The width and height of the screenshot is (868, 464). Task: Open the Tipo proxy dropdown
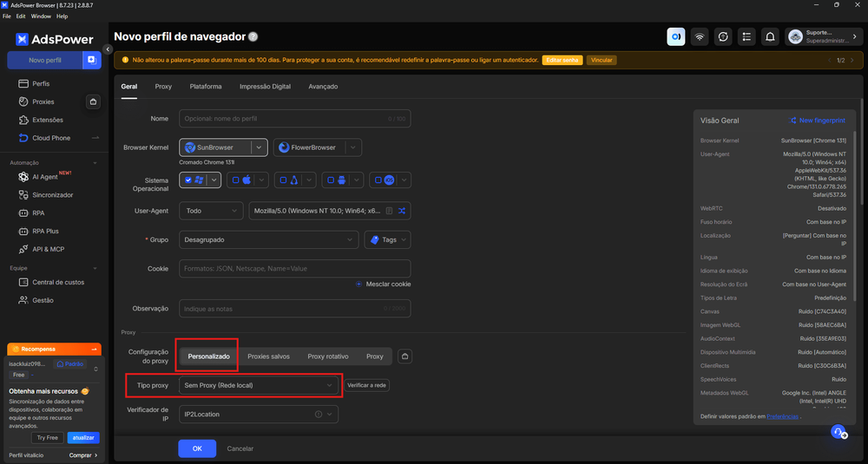pos(258,385)
